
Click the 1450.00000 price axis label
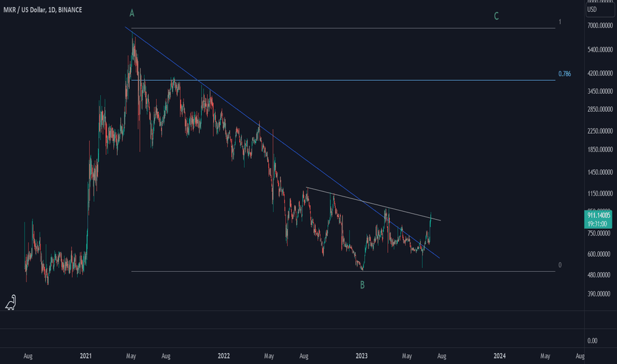(x=600, y=172)
